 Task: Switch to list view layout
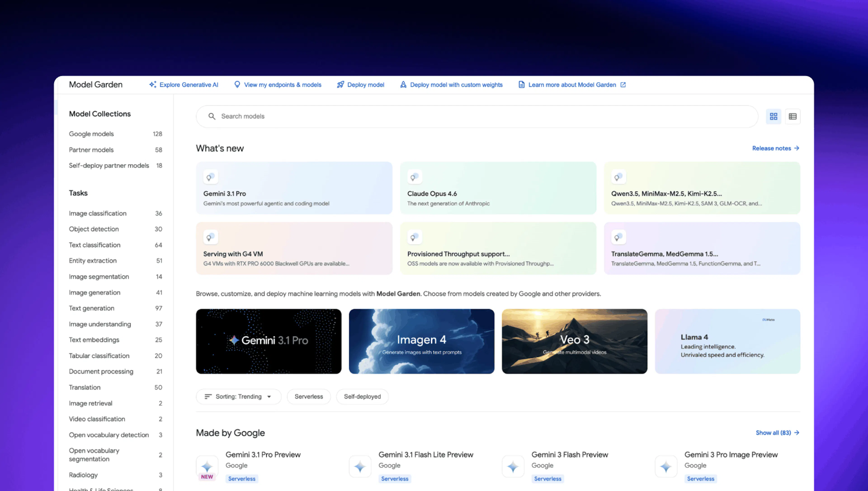pos(793,116)
